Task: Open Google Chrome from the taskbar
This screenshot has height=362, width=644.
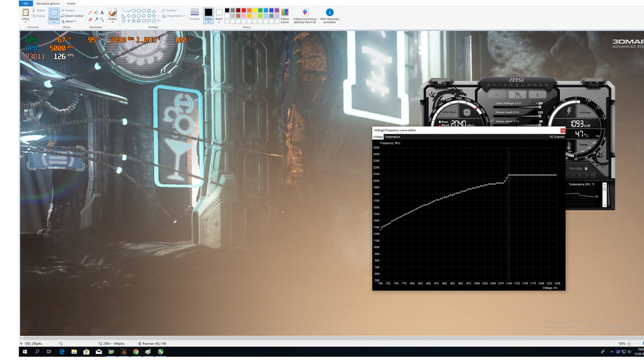Action: click(x=136, y=352)
